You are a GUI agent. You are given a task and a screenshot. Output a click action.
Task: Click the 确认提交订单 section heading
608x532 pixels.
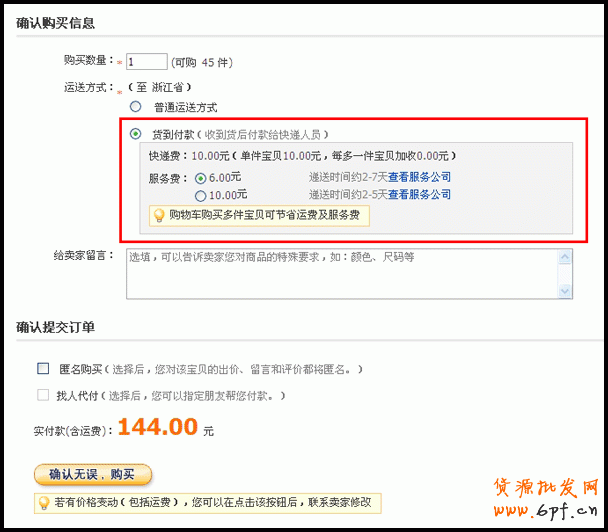[56, 327]
